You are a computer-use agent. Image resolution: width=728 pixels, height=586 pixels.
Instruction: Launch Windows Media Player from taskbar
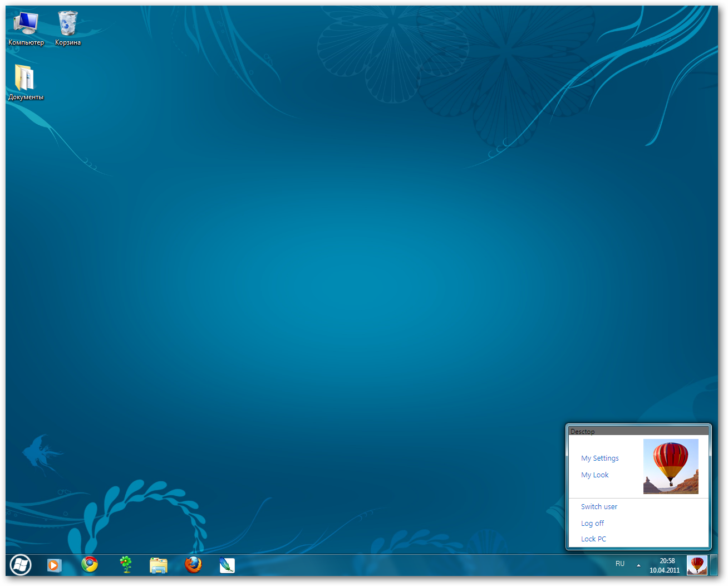(54, 565)
